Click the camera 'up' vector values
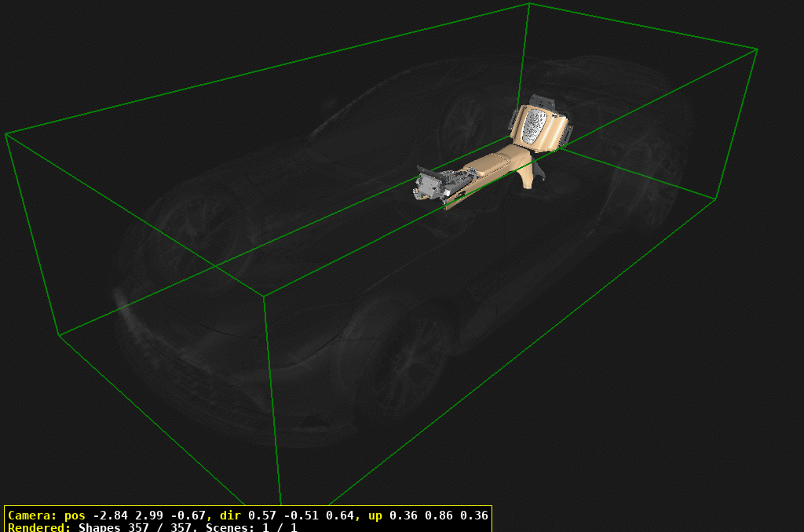 click(x=438, y=516)
